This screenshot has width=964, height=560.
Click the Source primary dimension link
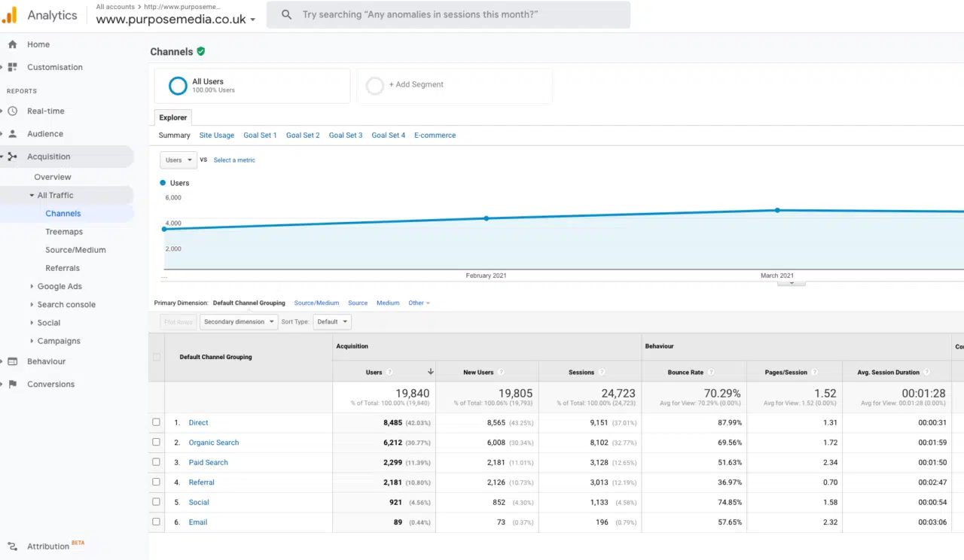point(358,303)
